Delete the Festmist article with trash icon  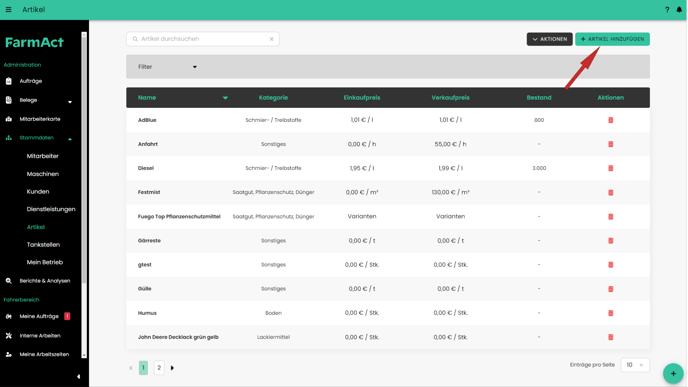(610, 192)
